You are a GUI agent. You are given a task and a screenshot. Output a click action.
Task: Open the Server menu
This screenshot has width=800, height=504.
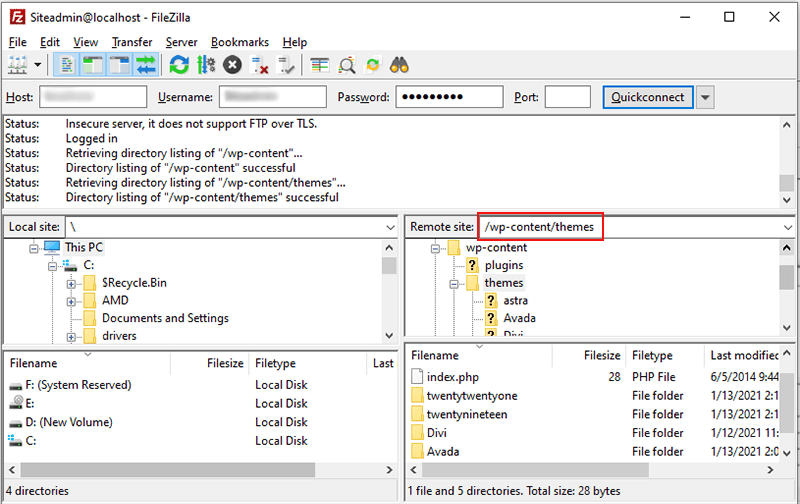click(181, 42)
